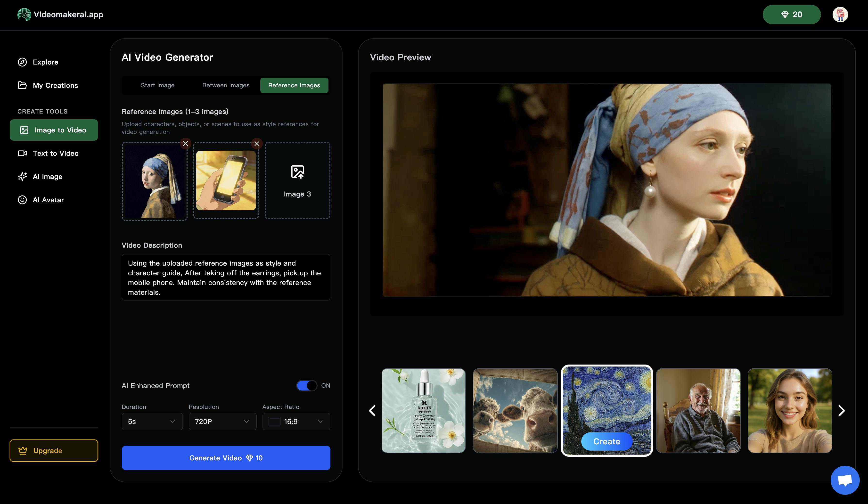Open the AI Avatar tool
The height and width of the screenshot is (504, 868).
pos(48,200)
